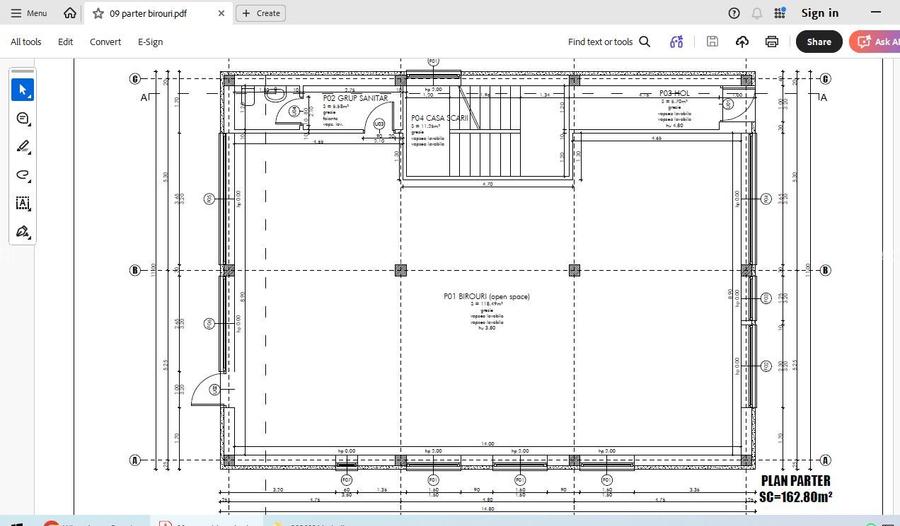Click the Share button
Screen dimensions: 900x526
click(x=818, y=42)
